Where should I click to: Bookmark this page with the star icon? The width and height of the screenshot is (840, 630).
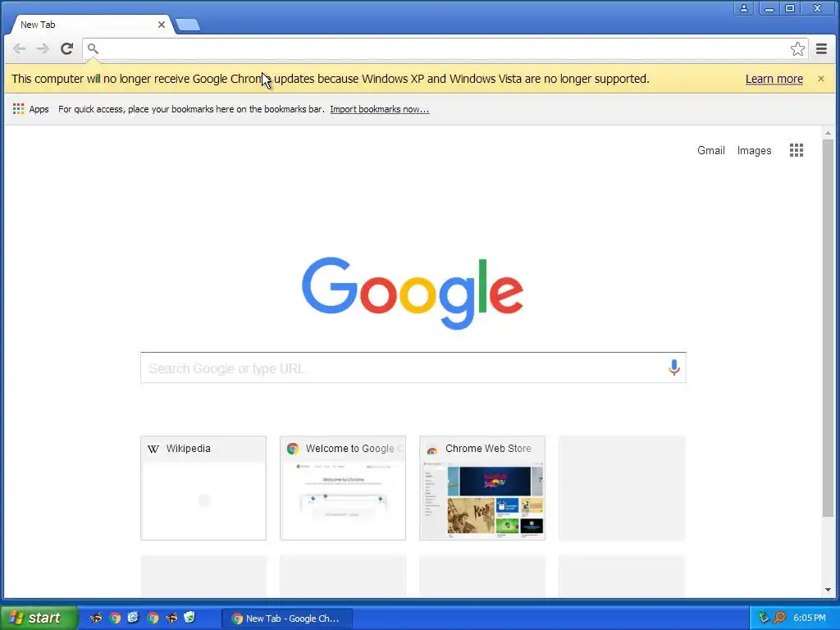pos(797,48)
